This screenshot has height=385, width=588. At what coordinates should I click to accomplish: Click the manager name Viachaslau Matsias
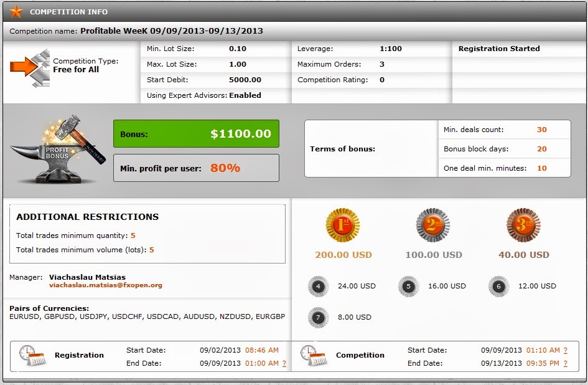point(87,277)
